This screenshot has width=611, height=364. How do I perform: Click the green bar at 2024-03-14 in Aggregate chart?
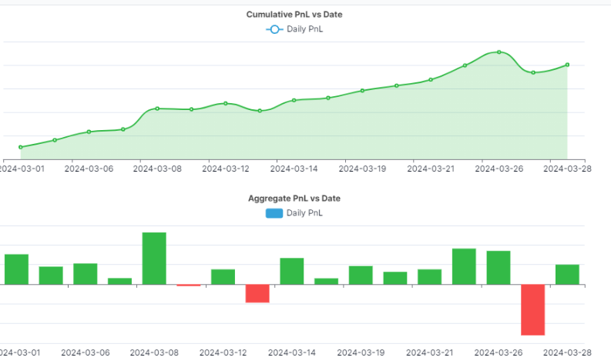(292, 272)
